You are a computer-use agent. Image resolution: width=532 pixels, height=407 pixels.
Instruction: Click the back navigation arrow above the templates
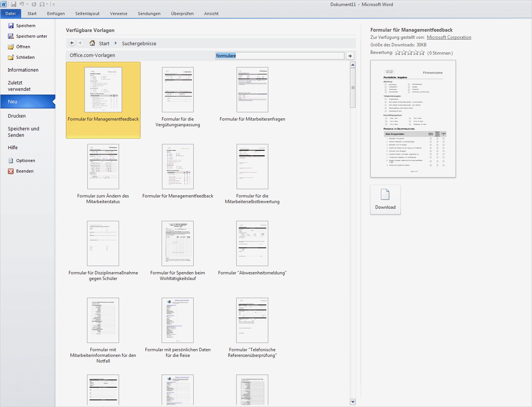[72, 43]
